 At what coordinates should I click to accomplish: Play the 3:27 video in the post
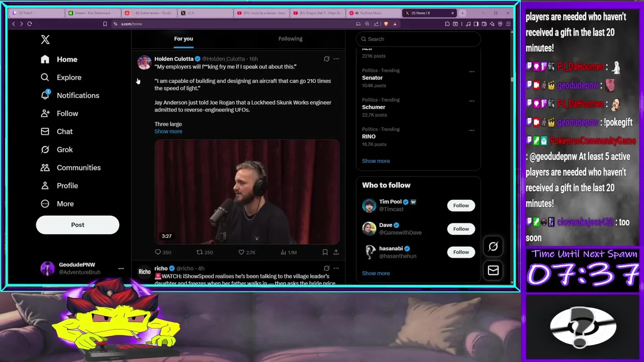[x=247, y=192]
